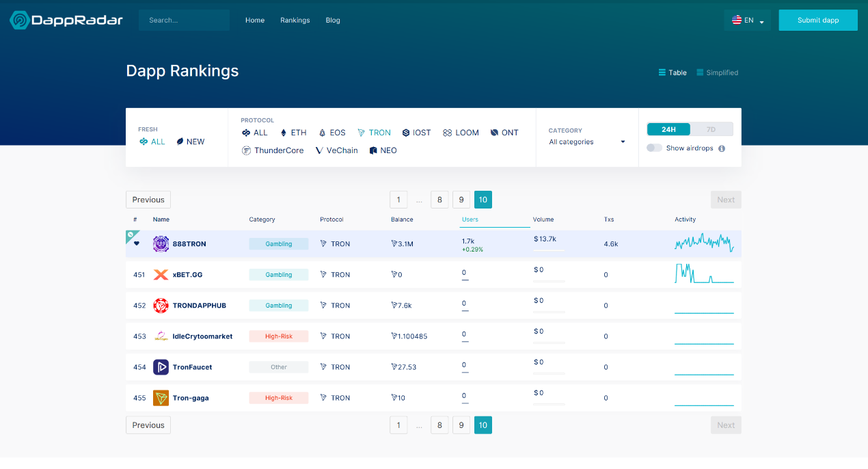Sort by the Users column
This screenshot has width=868, height=469.
coord(470,219)
